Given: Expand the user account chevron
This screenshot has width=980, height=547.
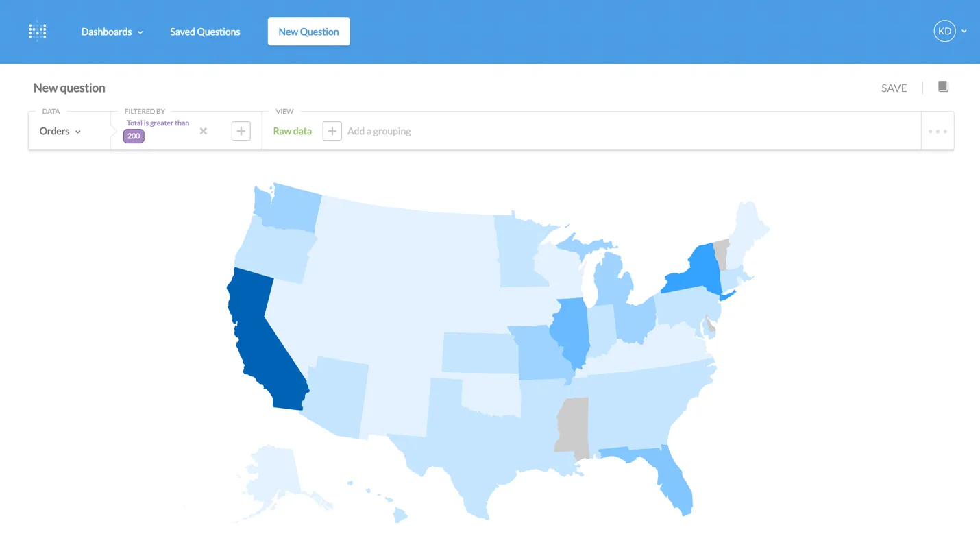Looking at the screenshot, I should (x=964, y=32).
